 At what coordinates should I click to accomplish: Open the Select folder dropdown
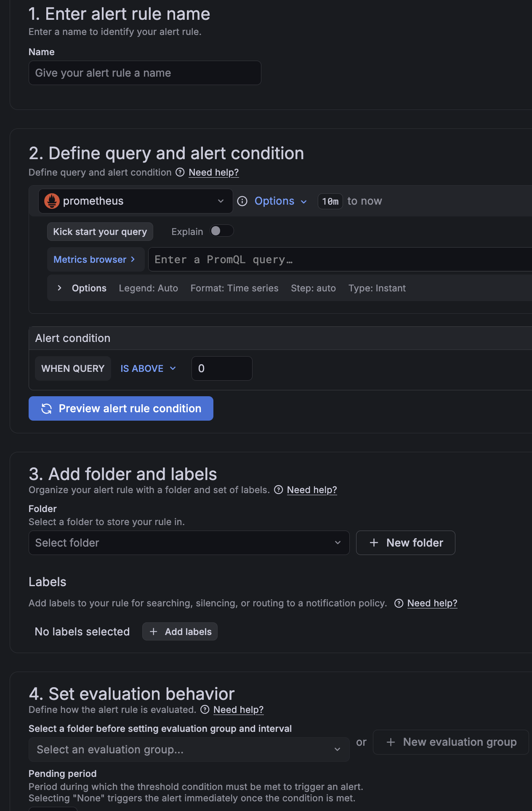click(189, 543)
